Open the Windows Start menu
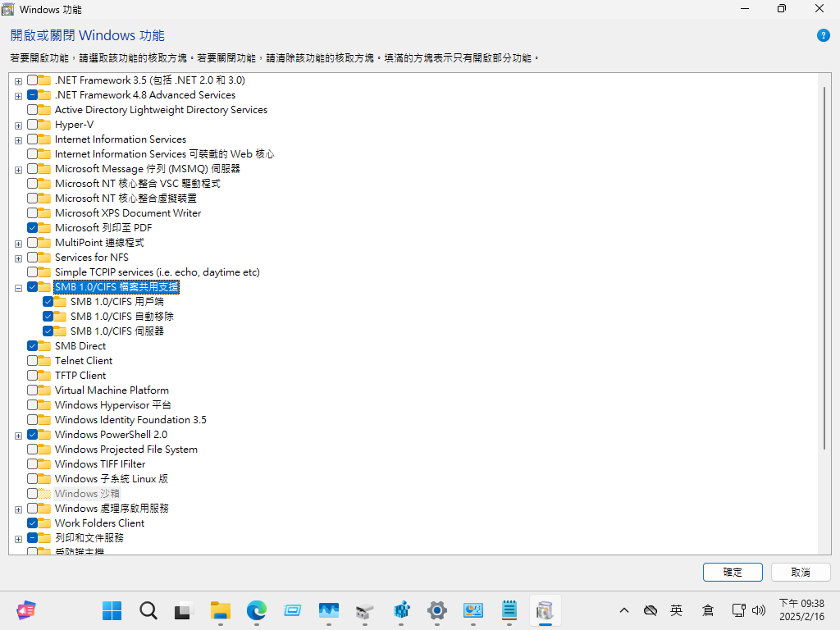 pyautogui.click(x=112, y=610)
